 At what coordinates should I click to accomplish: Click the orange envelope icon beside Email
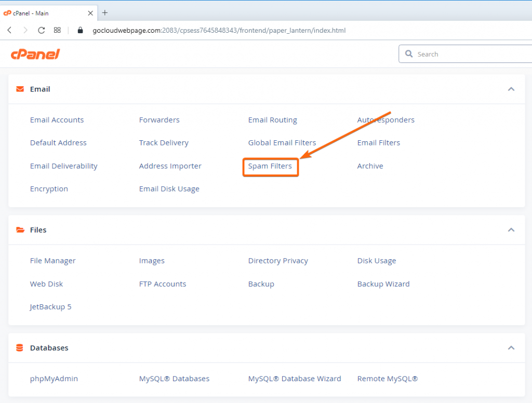click(x=19, y=89)
